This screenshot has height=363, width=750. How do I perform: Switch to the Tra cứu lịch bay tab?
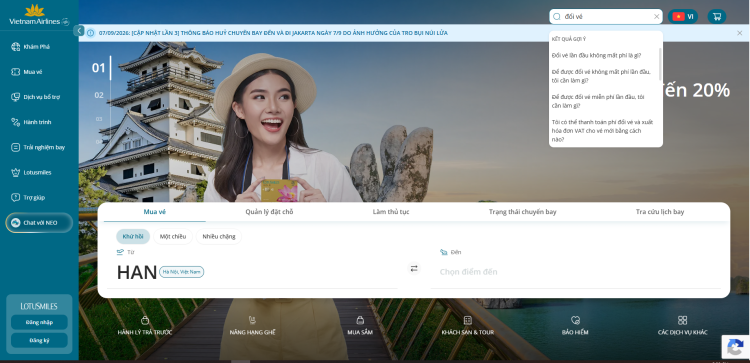(x=660, y=212)
